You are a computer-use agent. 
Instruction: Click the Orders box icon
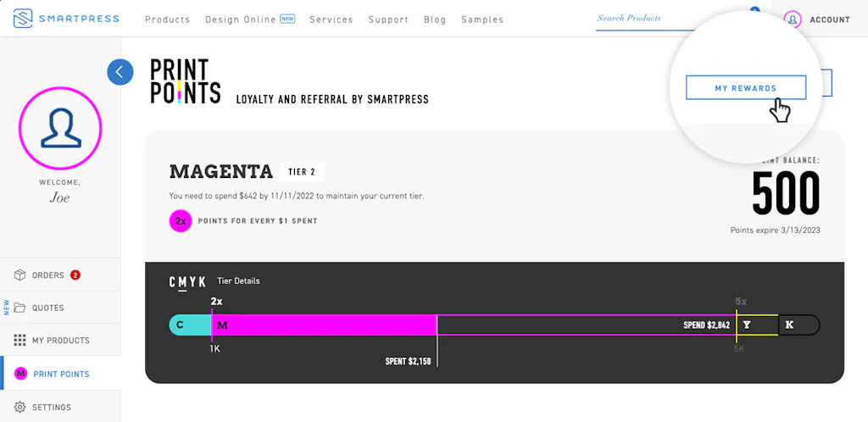pos(20,275)
